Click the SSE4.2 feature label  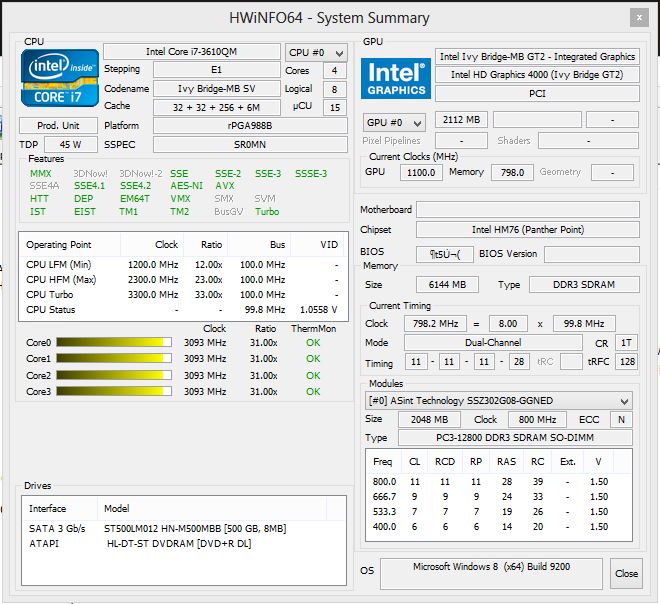point(135,186)
